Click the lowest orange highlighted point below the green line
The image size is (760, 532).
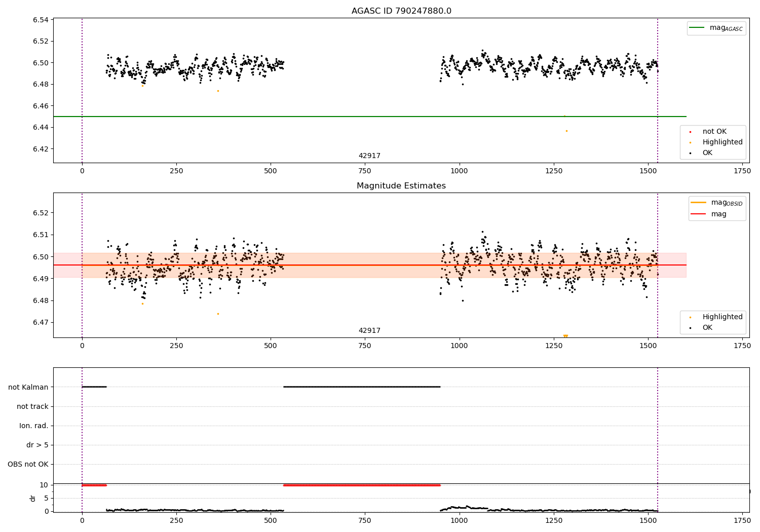tap(566, 131)
